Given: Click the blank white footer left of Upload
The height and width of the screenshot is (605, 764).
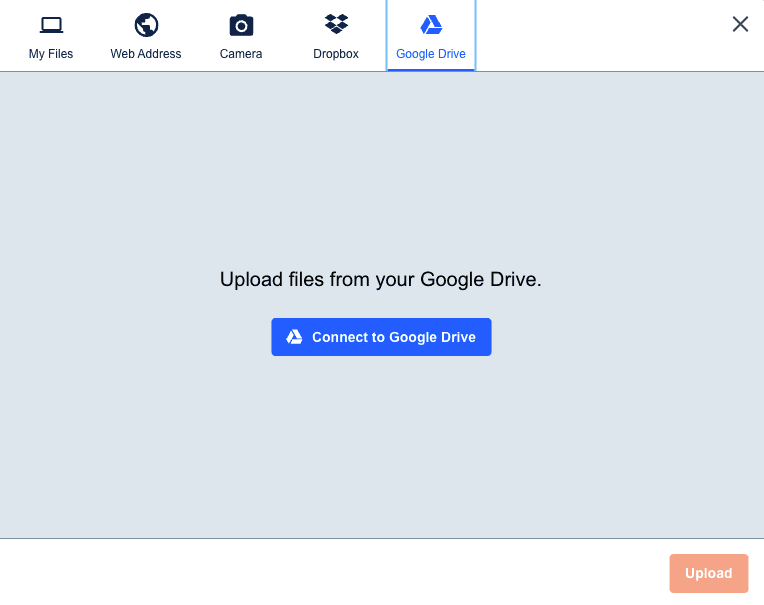Looking at the screenshot, I should click(x=330, y=573).
